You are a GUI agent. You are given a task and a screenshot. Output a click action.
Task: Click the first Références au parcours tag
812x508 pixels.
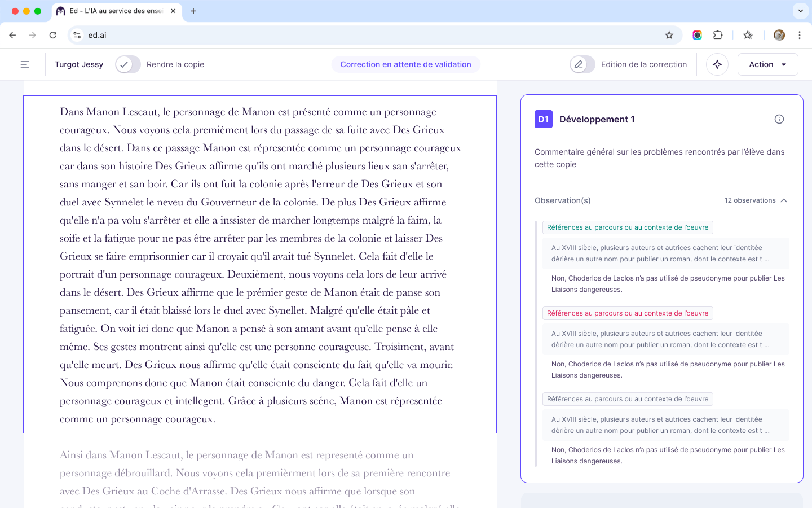[627, 227]
